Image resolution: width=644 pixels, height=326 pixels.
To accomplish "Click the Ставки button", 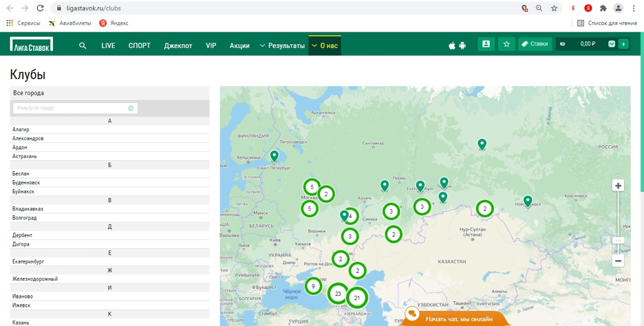I will tap(535, 44).
